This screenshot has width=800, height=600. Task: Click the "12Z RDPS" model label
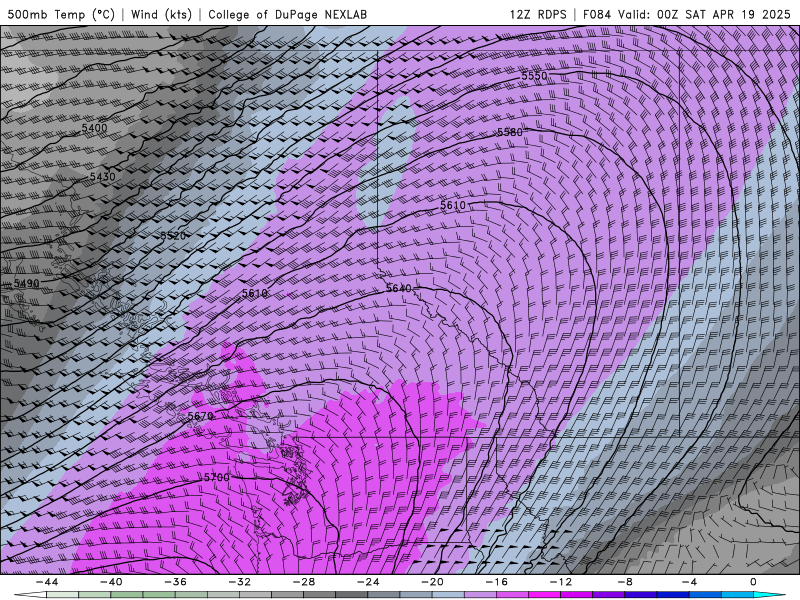tap(538, 14)
